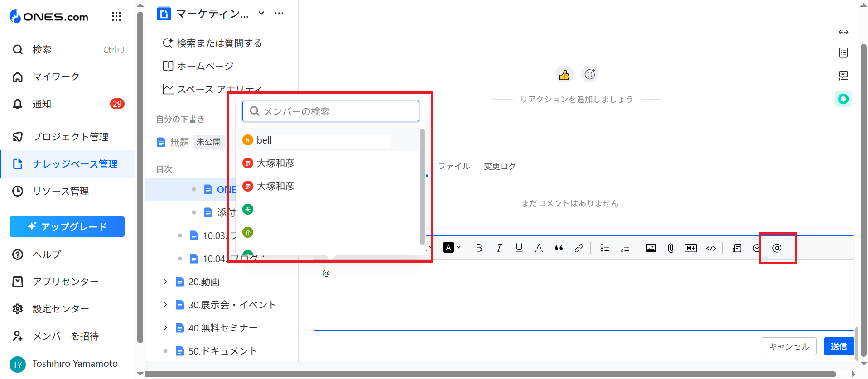Image resolution: width=868 pixels, height=379 pixels.
Task: Insert Markdown block
Action: pyautogui.click(x=690, y=248)
